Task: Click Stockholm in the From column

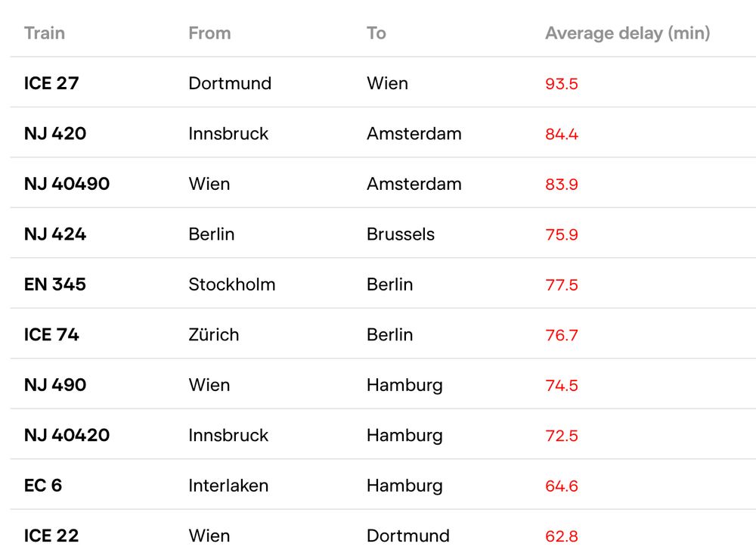Action: 232,284
